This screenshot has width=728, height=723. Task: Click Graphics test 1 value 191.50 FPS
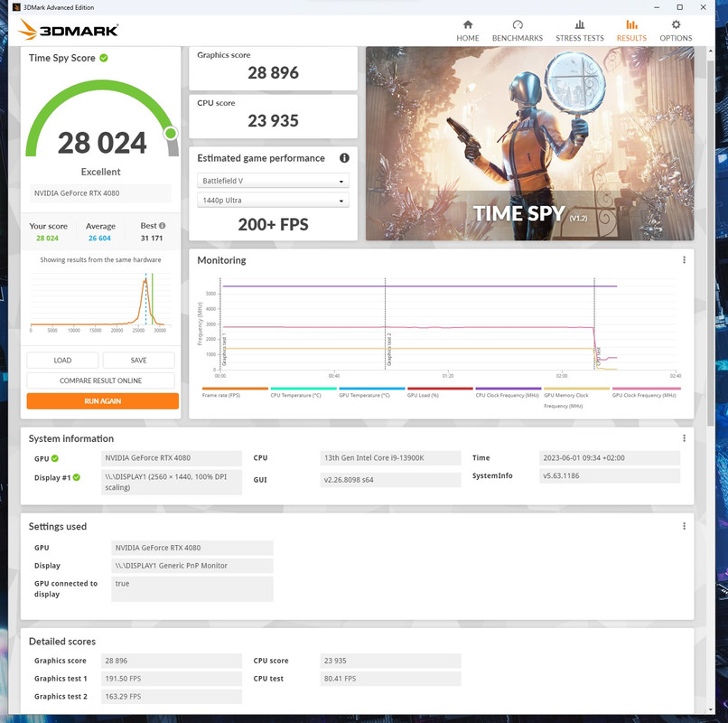[x=172, y=679]
